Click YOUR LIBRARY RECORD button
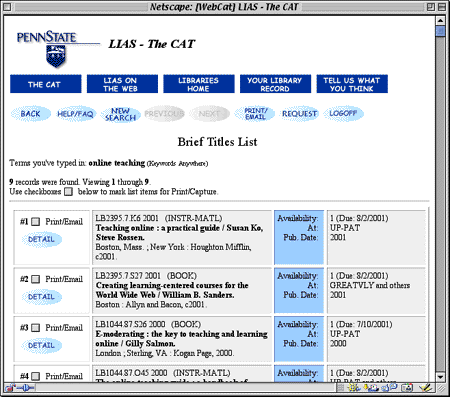This screenshot has height=397, width=450. click(275, 84)
